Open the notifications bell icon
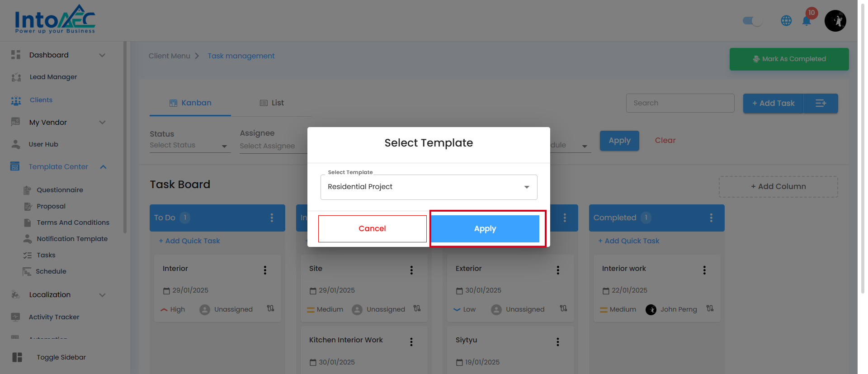 click(806, 21)
